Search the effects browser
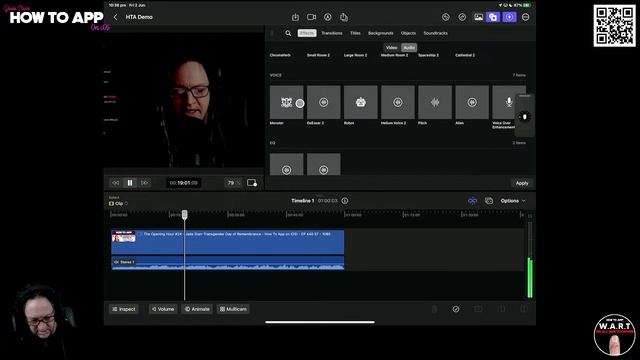The image size is (640, 360). (x=288, y=33)
